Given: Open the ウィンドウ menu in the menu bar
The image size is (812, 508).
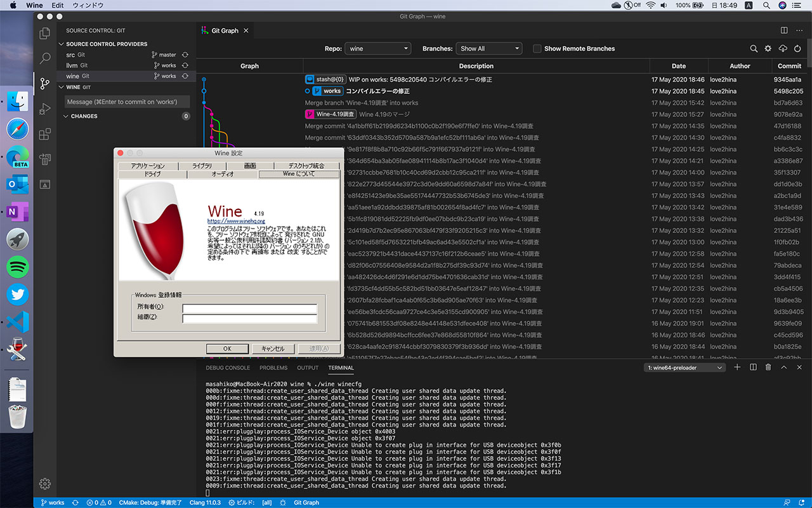Looking at the screenshot, I should (87, 5).
